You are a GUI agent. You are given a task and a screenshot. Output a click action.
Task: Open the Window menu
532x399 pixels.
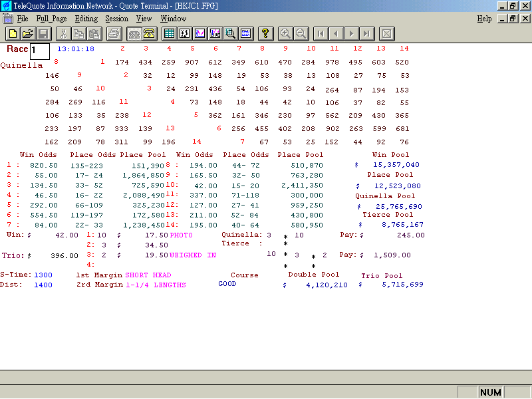(x=174, y=19)
